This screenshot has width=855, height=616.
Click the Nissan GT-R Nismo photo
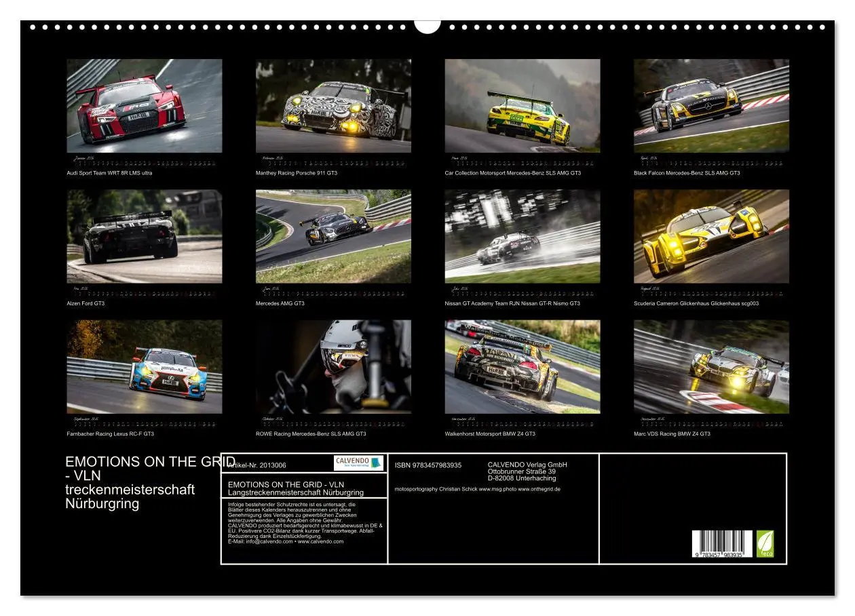(522, 236)
